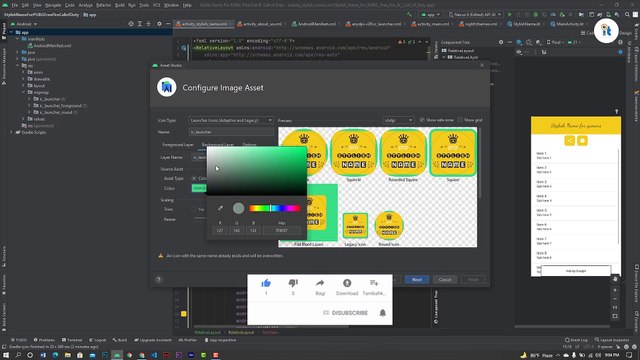The width and height of the screenshot is (640, 360).
Task: Select the Foreground Layer tab
Action: point(178,144)
